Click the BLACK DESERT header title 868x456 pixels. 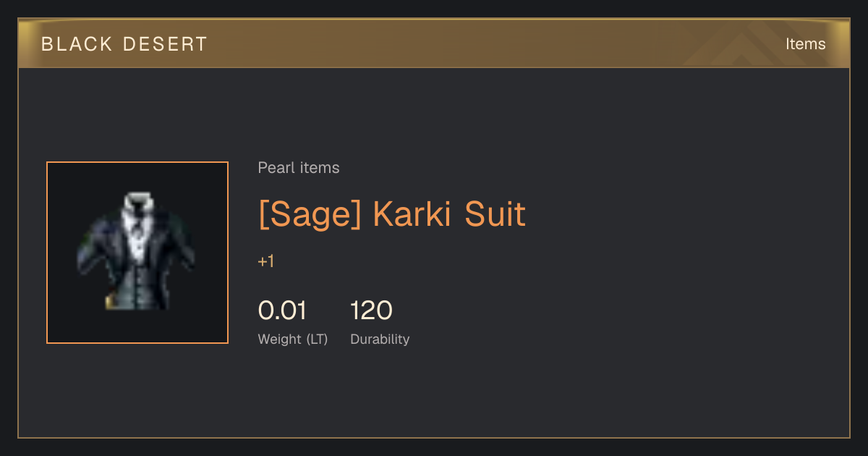[x=124, y=44]
